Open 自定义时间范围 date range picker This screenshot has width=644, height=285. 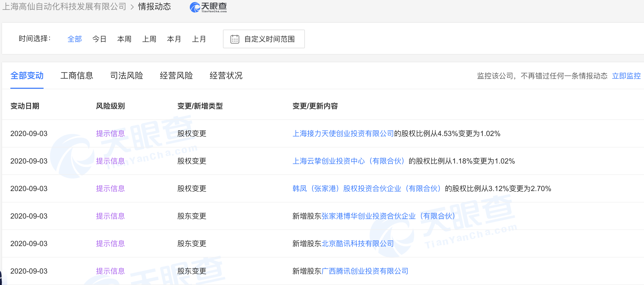(269, 39)
